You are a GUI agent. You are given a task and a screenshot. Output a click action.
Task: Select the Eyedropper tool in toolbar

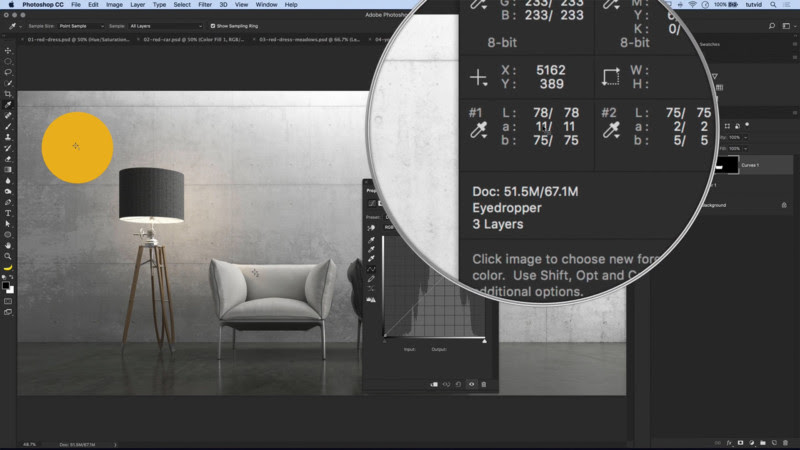(8, 105)
